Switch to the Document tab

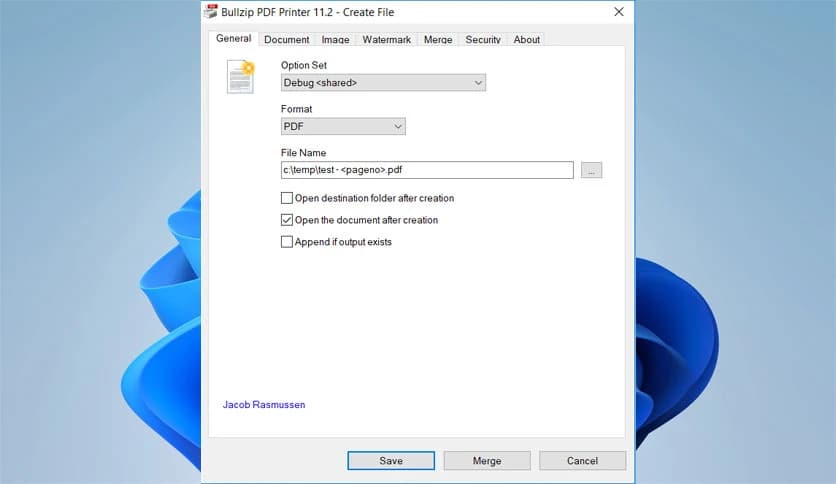tap(286, 39)
